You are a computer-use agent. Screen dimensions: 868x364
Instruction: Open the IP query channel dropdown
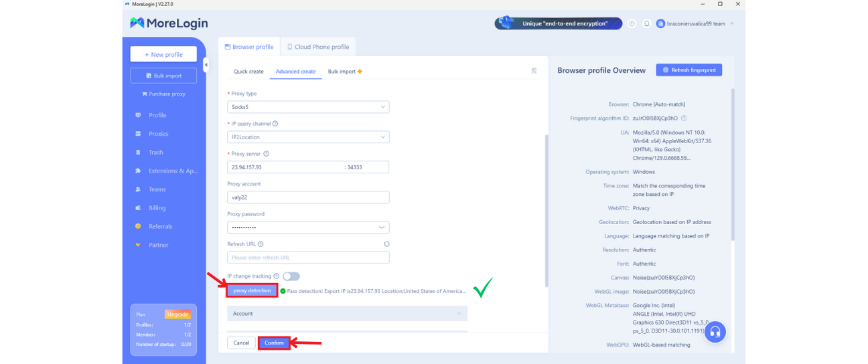coord(308,137)
